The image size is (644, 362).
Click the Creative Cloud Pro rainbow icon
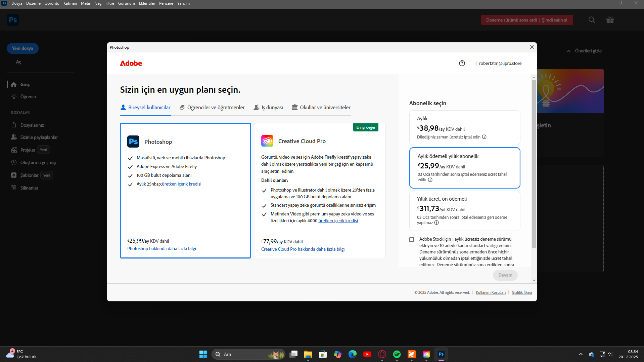click(x=267, y=141)
